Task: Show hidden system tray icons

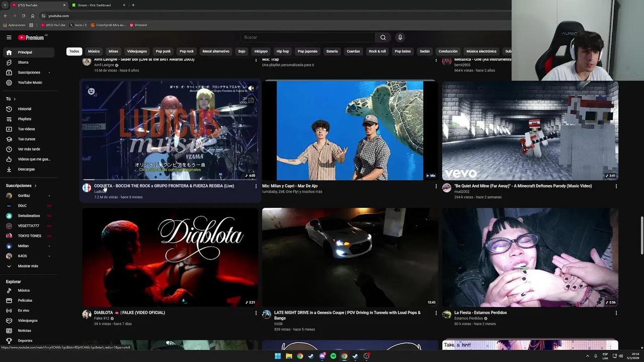Action: (x=587, y=356)
